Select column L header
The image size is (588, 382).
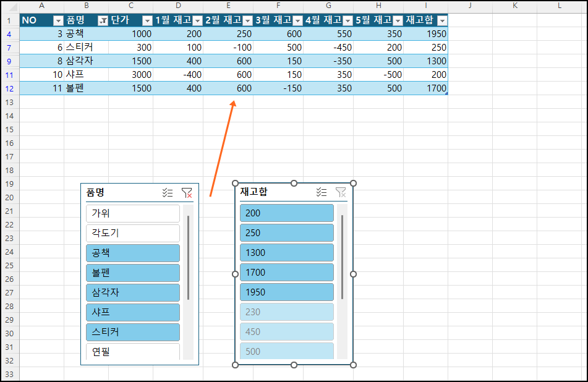(560, 6)
